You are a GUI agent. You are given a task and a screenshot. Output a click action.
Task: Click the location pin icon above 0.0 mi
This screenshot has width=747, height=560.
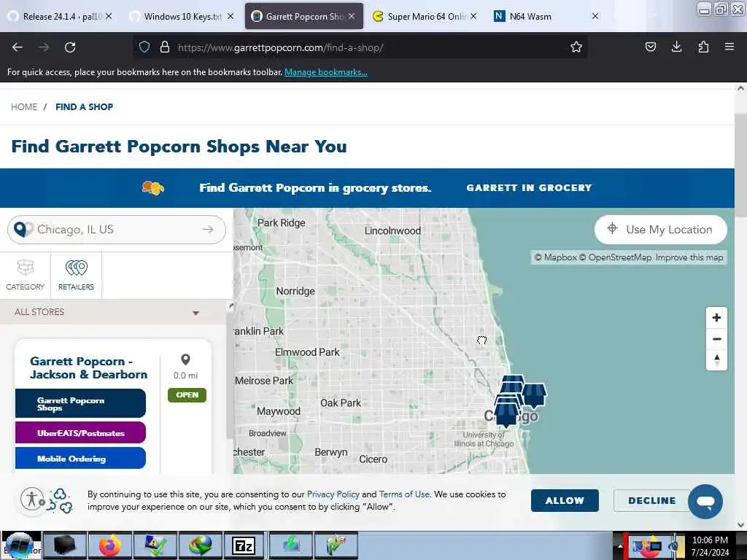click(185, 359)
